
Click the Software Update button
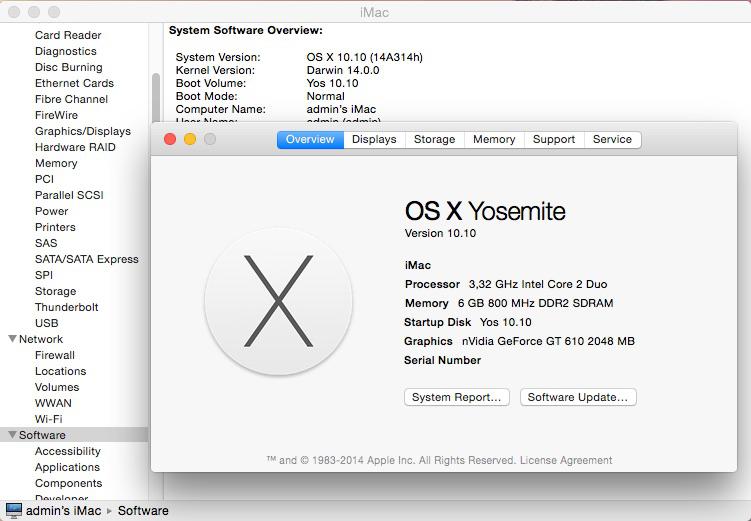(x=578, y=397)
